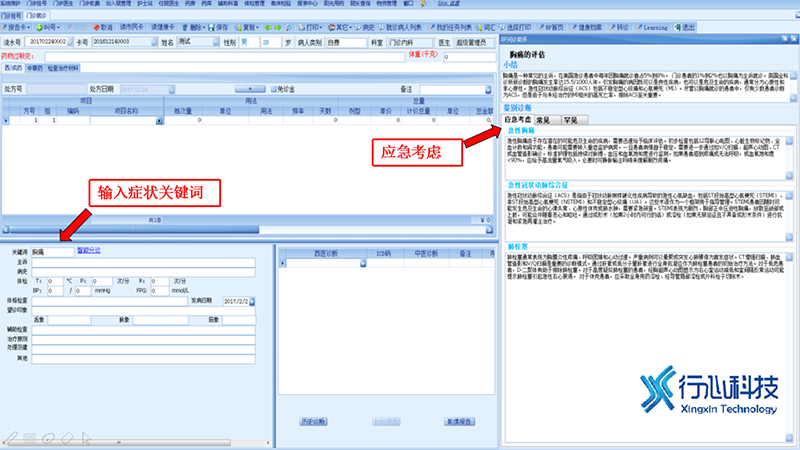Click the add-prescription plus button
The width and height of the screenshot is (800, 450).
[x=250, y=89]
